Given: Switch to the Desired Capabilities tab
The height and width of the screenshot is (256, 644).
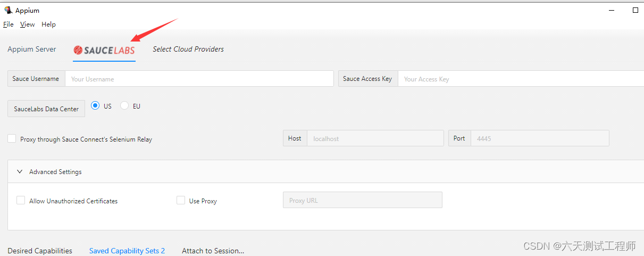Looking at the screenshot, I should coord(40,251).
